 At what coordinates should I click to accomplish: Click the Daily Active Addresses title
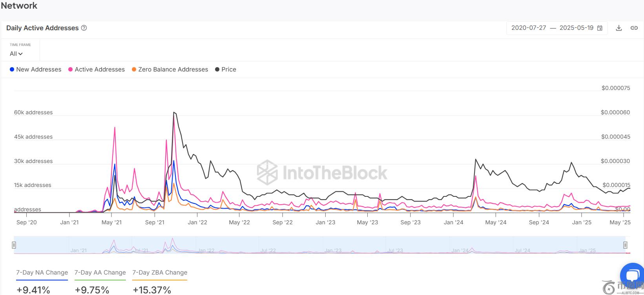42,28
